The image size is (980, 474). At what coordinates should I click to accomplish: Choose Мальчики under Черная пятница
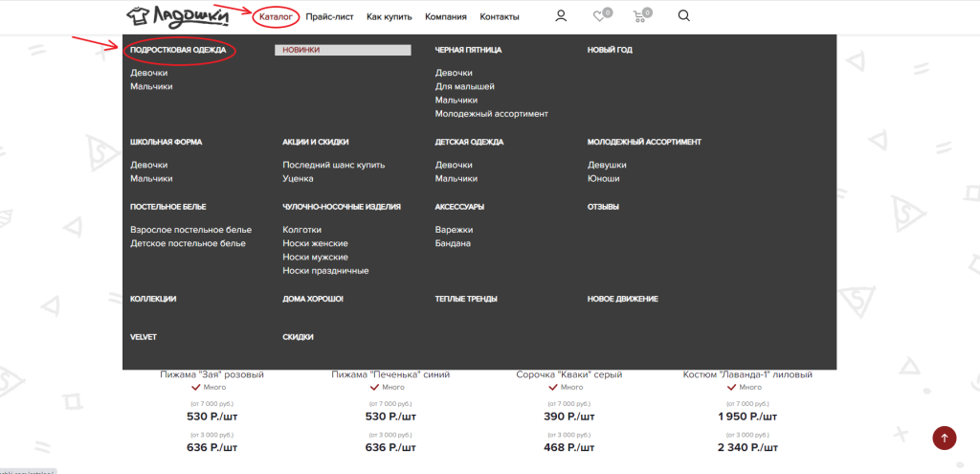coord(457,100)
